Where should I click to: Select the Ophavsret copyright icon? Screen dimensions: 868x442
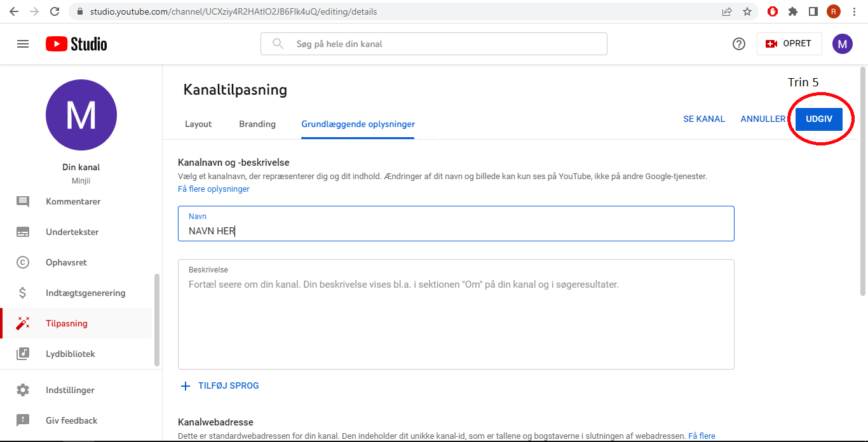pos(23,262)
